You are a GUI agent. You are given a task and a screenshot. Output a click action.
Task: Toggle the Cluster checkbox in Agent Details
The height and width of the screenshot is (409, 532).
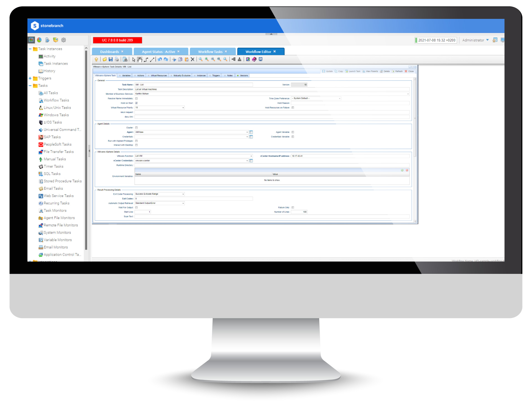pyautogui.click(x=137, y=128)
